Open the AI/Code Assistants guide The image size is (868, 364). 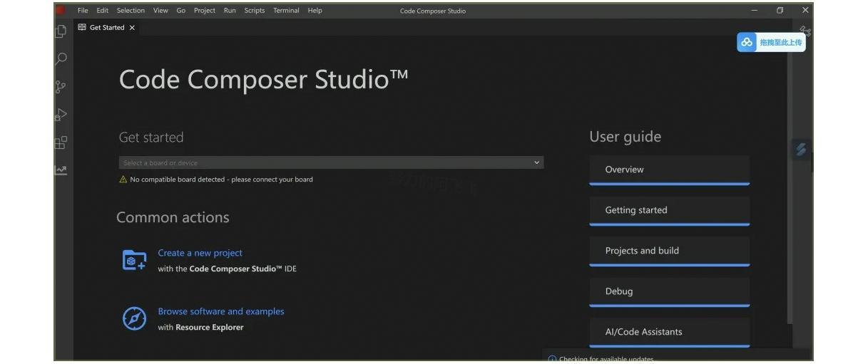(x=669, y=332)
